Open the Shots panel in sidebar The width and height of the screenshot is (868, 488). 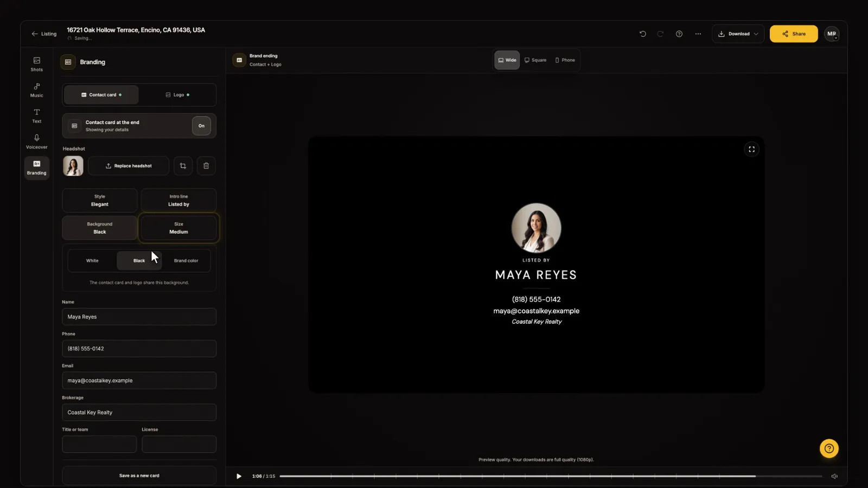(36, 64)
